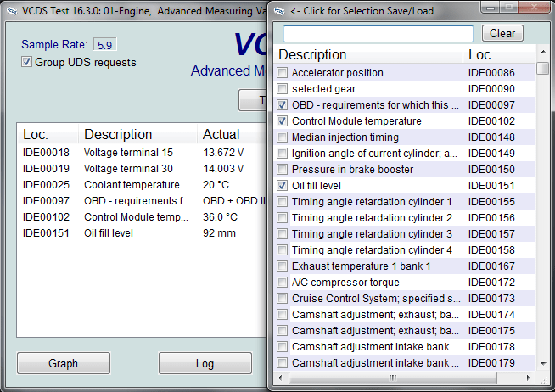The image size is (555, 392).
Task: Select Timing angle retardation cylinder 4 checkbox
Action: pos(282,249)
